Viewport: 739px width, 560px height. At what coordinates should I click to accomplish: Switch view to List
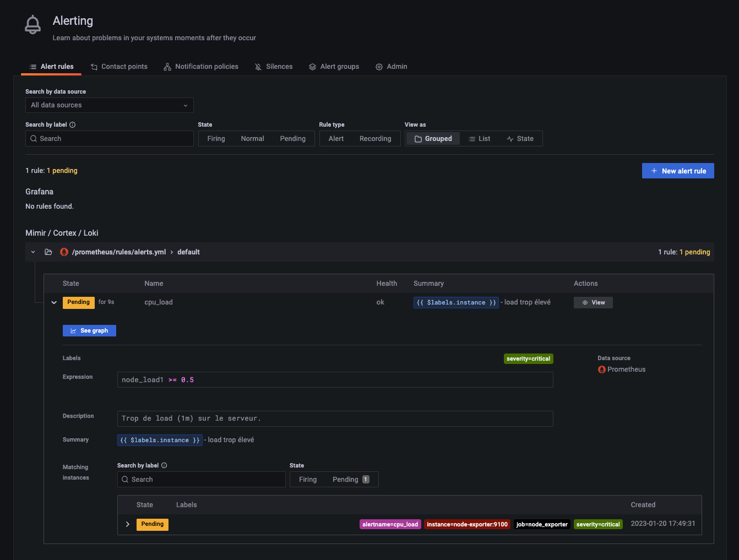(x=479, y=139)
